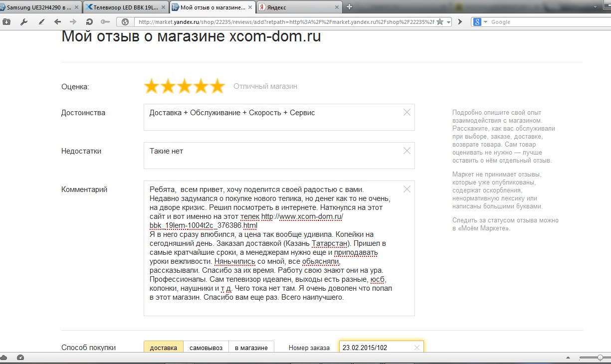Clear the Недостатки field with X
The width and height of the screenshot is (611, 364).
tap(407, 151)
